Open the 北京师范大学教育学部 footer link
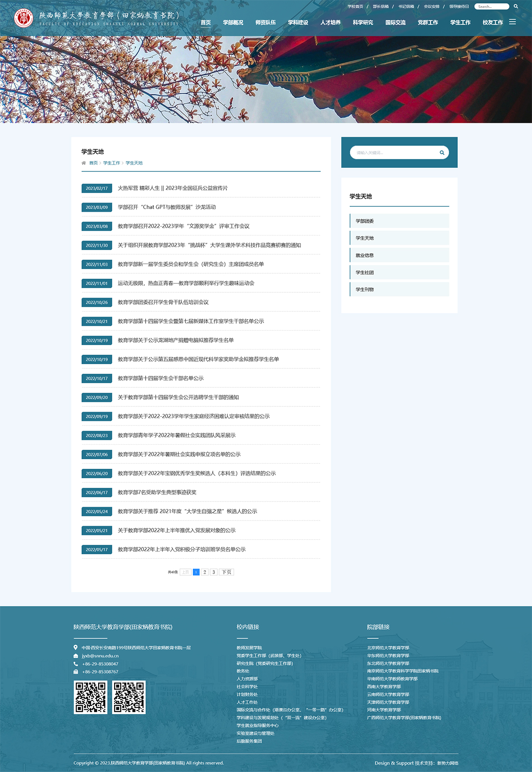 click(x=388, y=647)
